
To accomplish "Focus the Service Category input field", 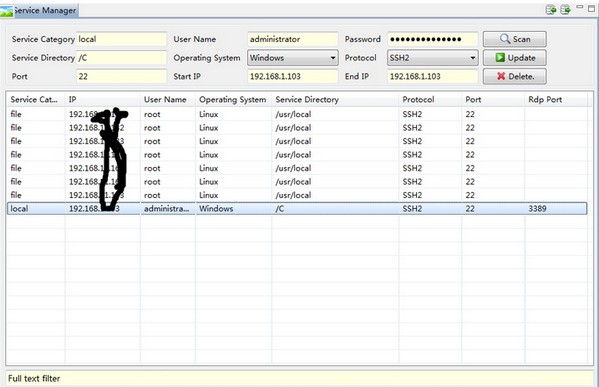I will pyautogui.click(x=121, y=39).
